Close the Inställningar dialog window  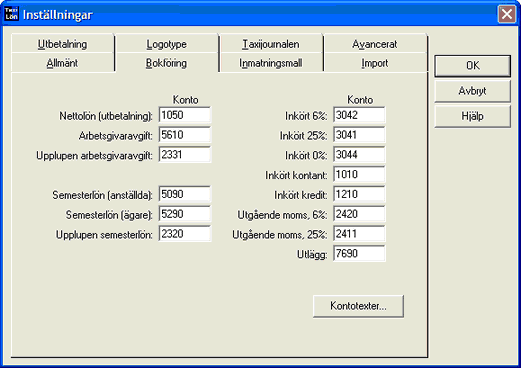(x=507, y=14)
